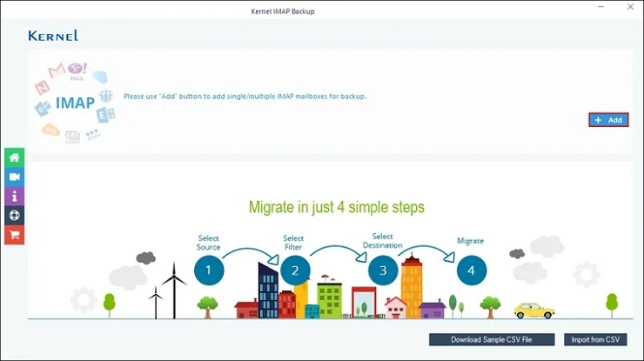Click the purple info icon
Image resolution: width=644 pixels, height=361 pixels.
[x=14, y=196]
